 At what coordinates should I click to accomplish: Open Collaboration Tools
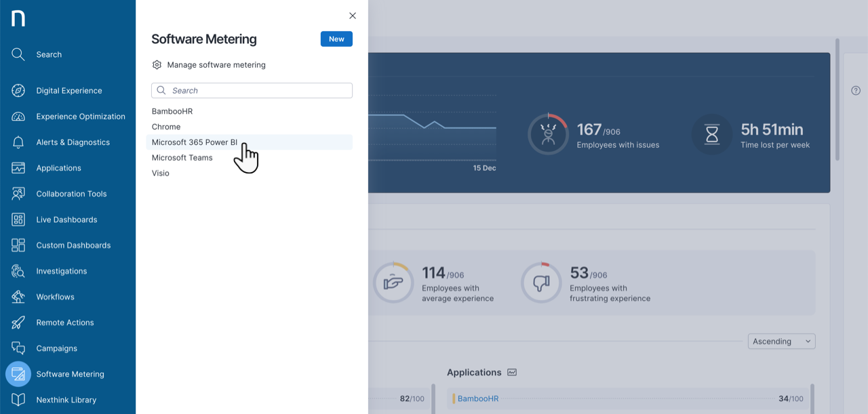point(71,193)
